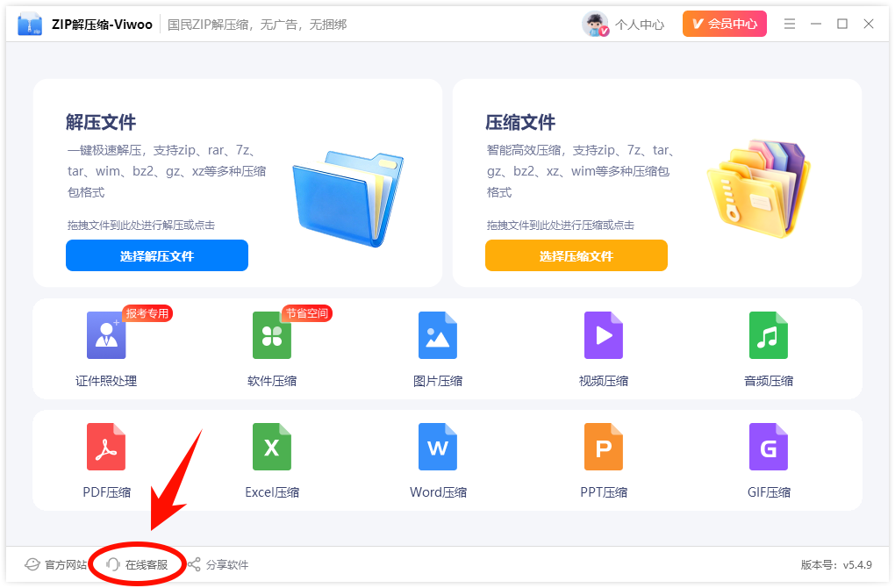Open the Word压缩 icon

tap(438, 447)
